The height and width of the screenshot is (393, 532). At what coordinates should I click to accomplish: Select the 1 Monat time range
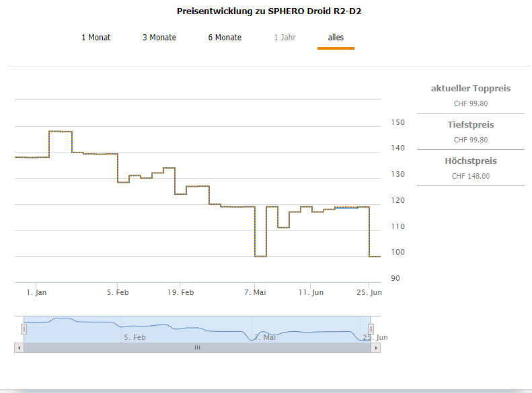point(96,38)
